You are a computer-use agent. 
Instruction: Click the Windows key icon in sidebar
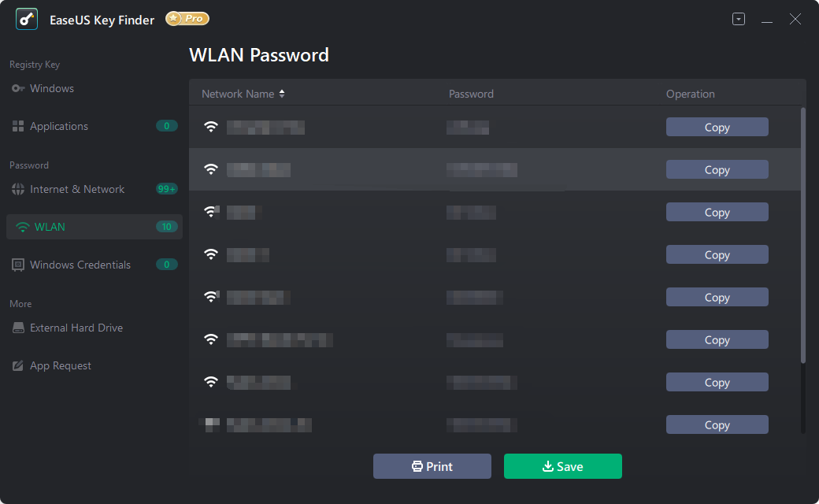(x=18, y=89)
